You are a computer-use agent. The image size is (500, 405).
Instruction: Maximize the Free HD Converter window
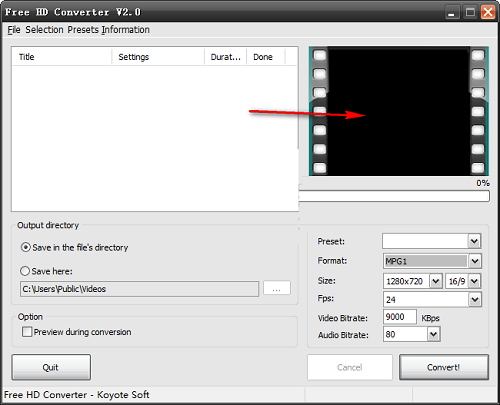point(470,13)
